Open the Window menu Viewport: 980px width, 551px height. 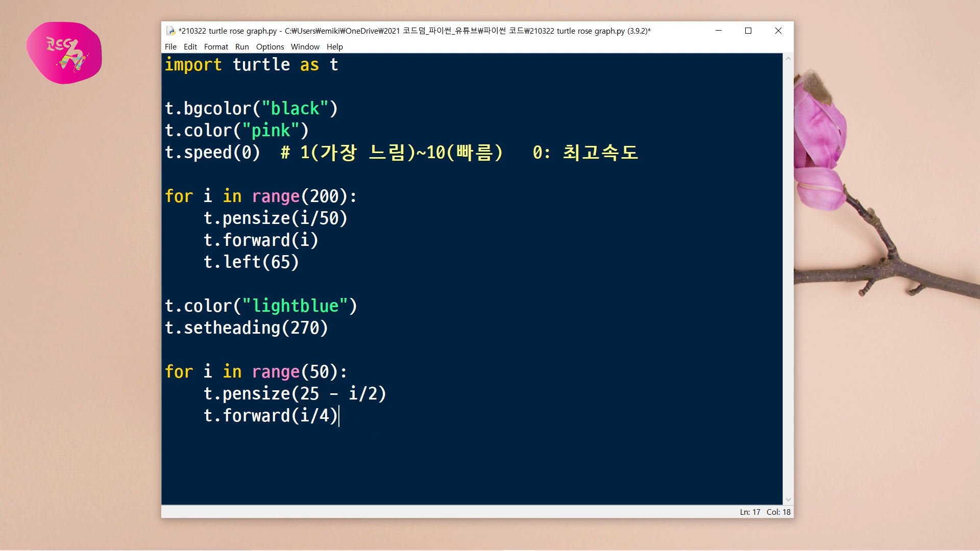coord(305,46)
